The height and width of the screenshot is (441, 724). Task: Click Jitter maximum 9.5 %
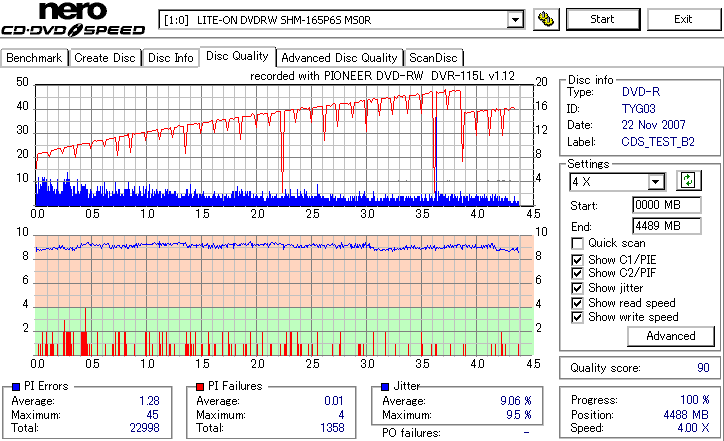click(519, 415)
